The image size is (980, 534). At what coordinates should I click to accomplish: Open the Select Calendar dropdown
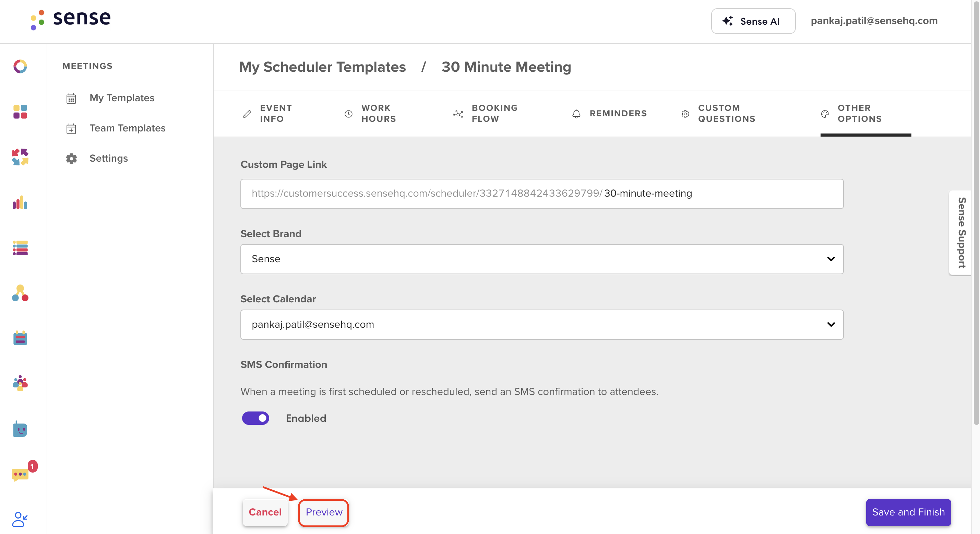(x=542, y=325)
